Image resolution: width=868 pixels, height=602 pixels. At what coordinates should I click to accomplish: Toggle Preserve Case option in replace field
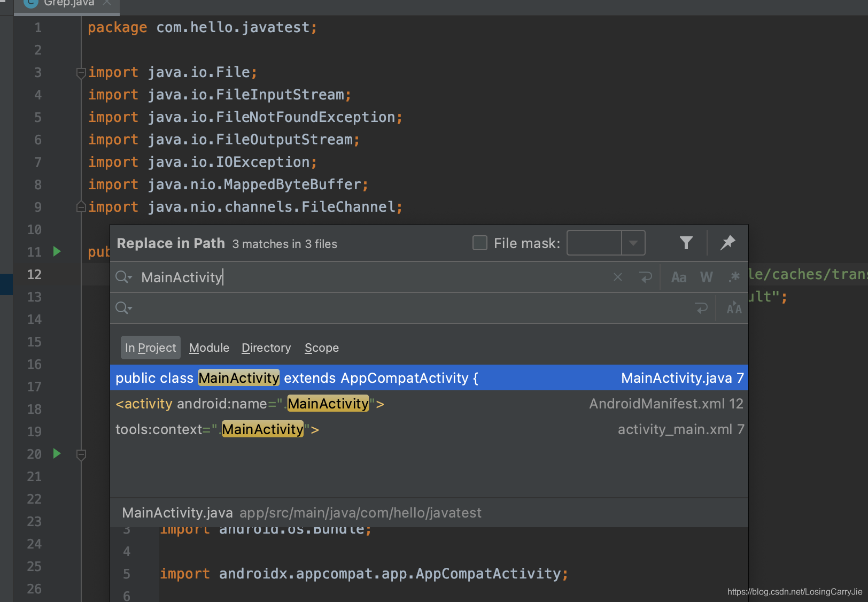click(734, 308)
